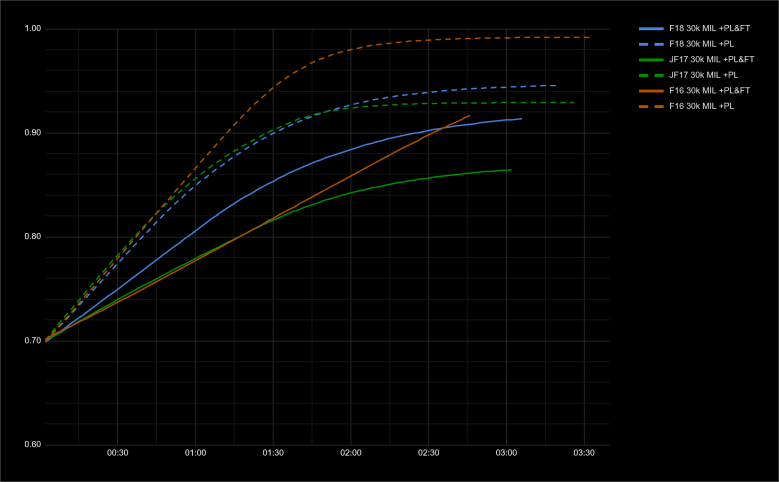Select the solid green JF17 legend line swatch
The width and height of the screenshot is (779, 482).
[651, 60]
